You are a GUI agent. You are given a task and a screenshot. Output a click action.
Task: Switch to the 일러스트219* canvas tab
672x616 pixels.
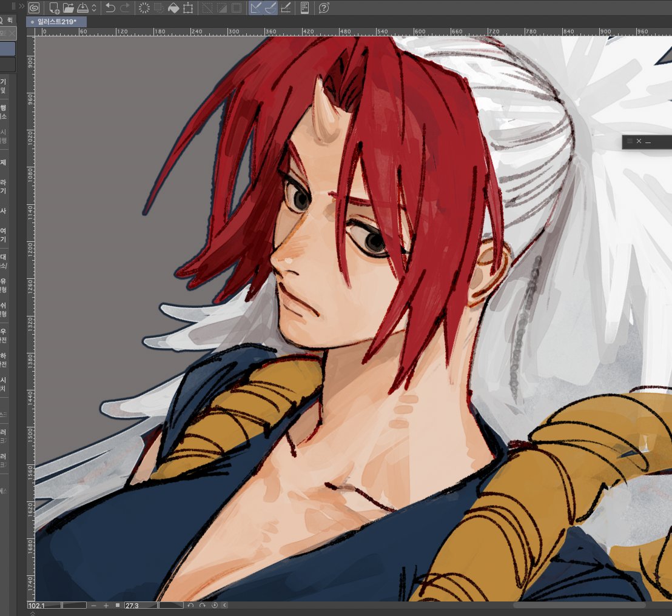coord(56,21)
